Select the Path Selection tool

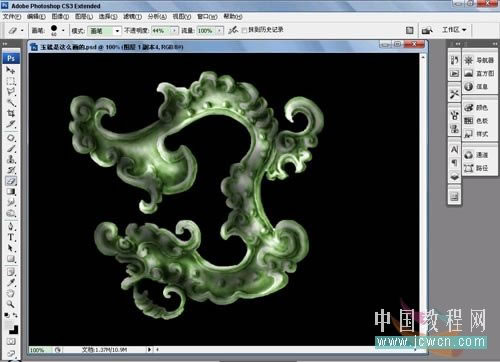click(11, 248)
